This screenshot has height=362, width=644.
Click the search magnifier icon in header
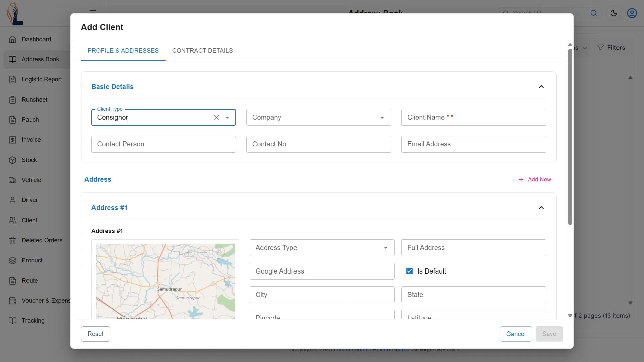pos(594,13)
